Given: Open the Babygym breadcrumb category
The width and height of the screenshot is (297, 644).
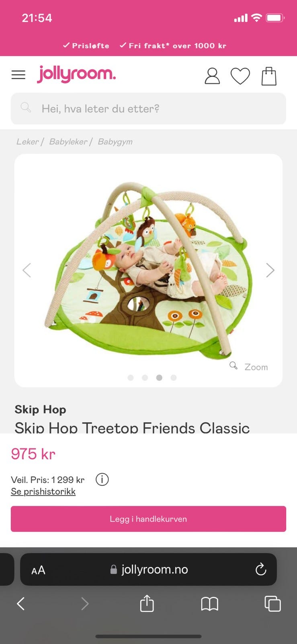Looking at the screenshot, I should [115, 142].
